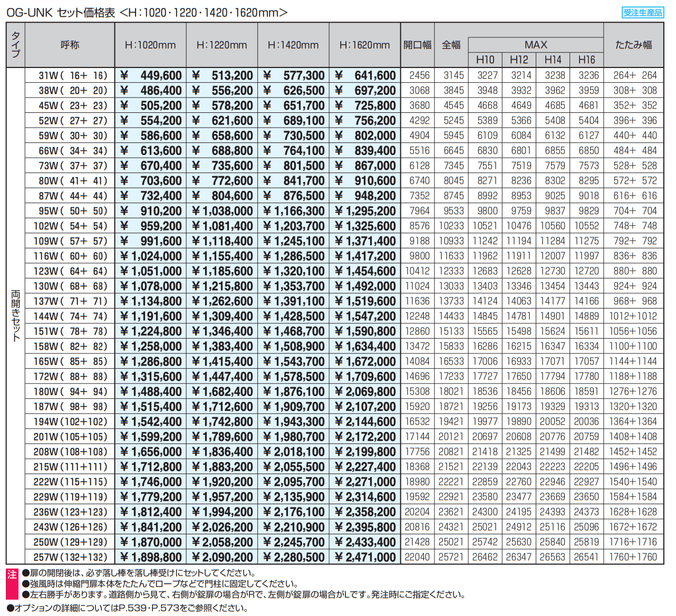This screenshot has height=616, width=676.
Task: Click the OG-UNK セット価格表 title
Action: click(61, 13)
